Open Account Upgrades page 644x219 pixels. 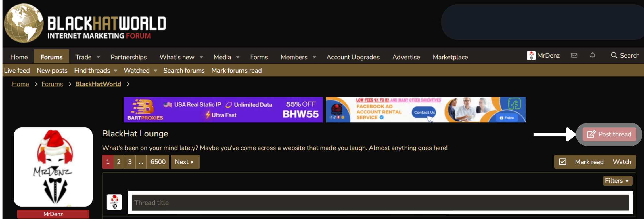pos(353,57)
